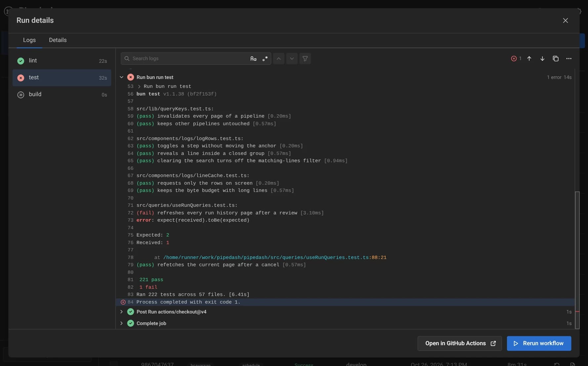Click the failed status icon of Run bun run test
Image resolution: width=588 pixels, height=366 pixels.
tap(131, 77)
